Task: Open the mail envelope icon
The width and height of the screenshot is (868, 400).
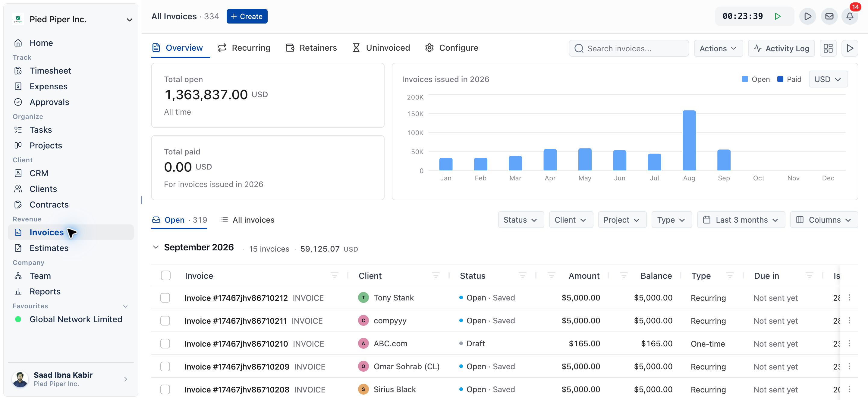Action: click(x=829, y=16)
